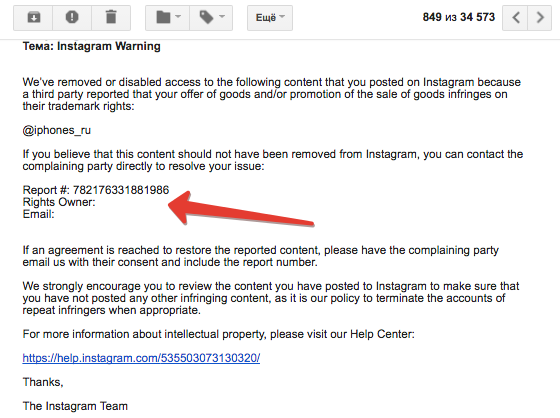The image size is (560, 418).
Task: Go to the previous message arrow
Action: click(x=515, y=18)
